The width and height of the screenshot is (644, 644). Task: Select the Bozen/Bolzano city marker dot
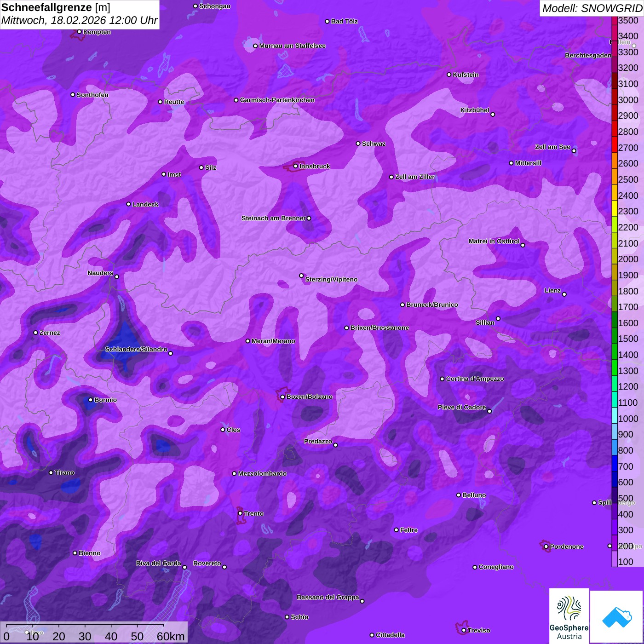[283, 397]
